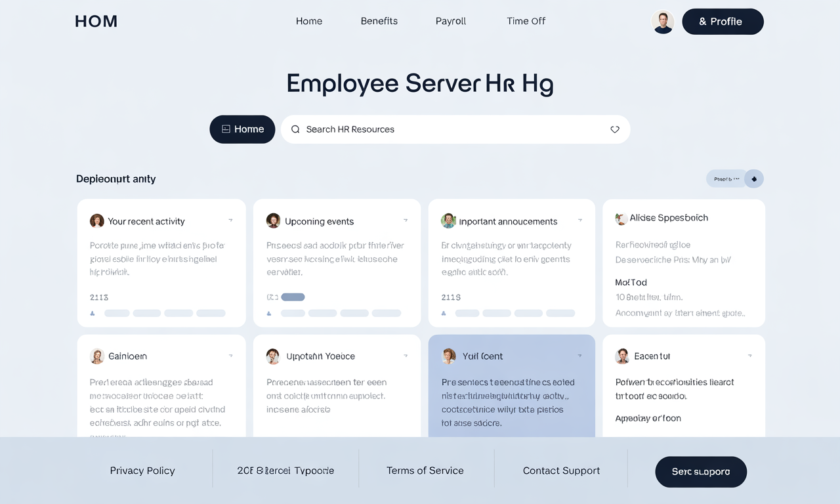Go to the Payroll menu item
The height and width of the screenshot is (504, 840).
coord(450,21)
